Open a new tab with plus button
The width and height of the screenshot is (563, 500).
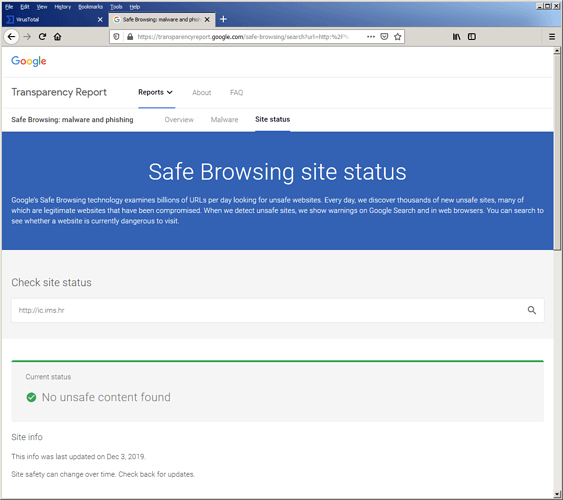coord(223,19)
